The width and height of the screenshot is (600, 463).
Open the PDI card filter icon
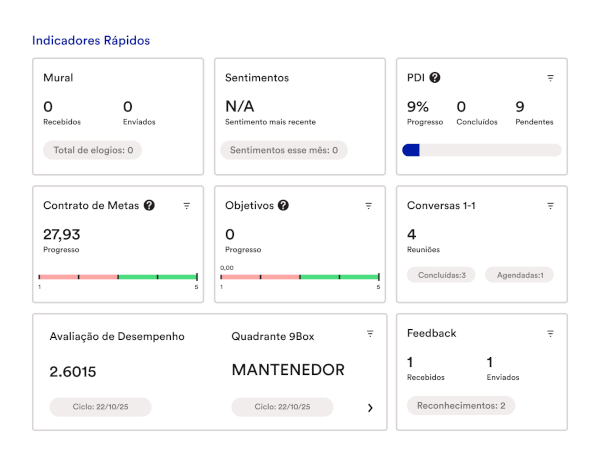click(550, 78)
